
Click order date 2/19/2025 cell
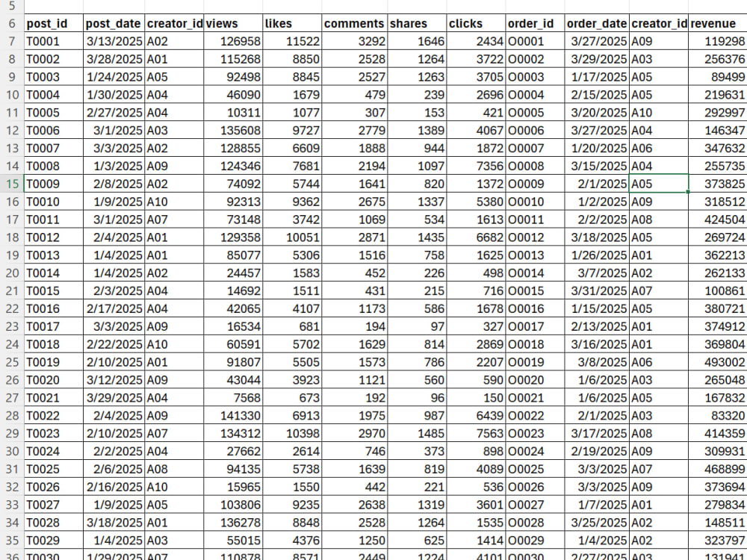(596, 452)
